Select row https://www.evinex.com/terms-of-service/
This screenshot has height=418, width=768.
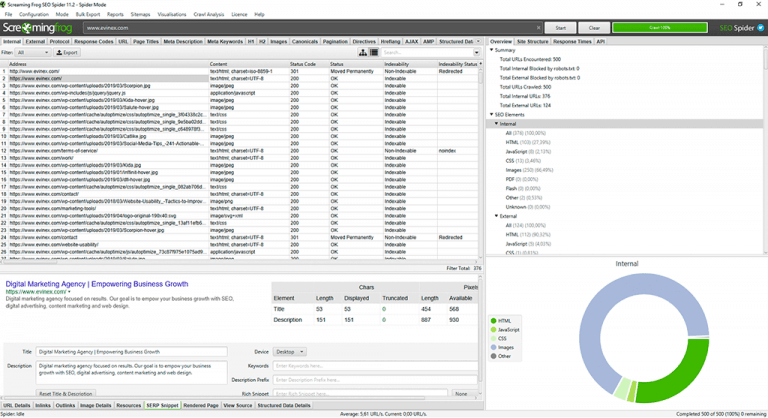click(x=241, y=151)
